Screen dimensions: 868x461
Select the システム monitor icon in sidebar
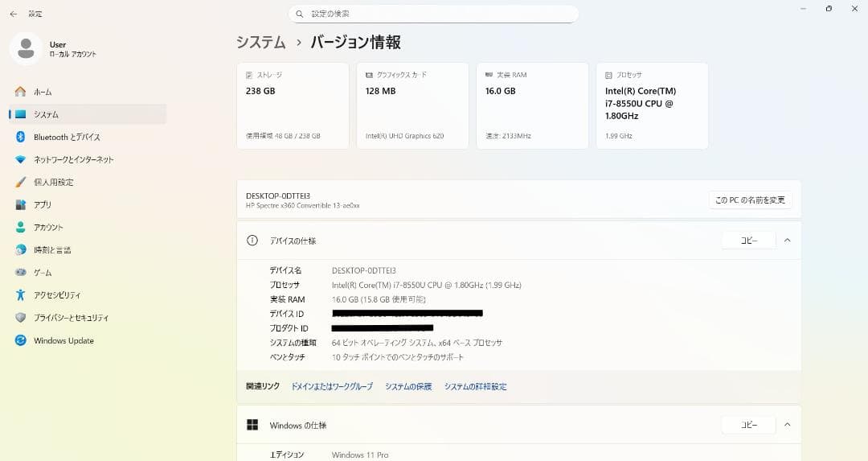20,114
